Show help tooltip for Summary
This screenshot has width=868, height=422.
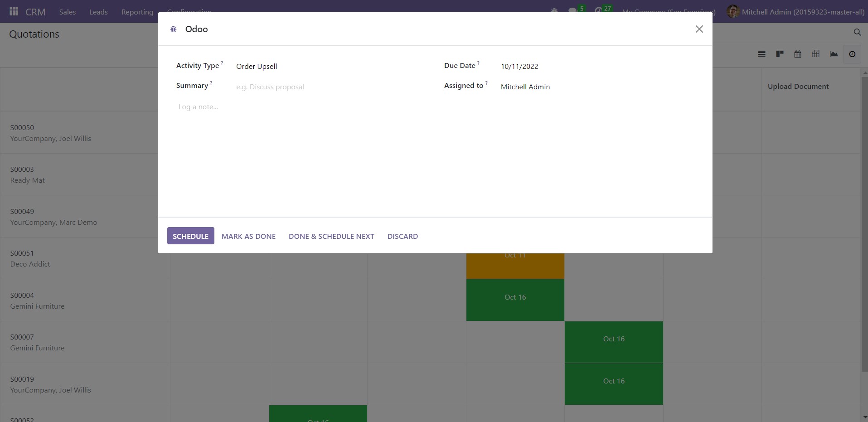211,83
